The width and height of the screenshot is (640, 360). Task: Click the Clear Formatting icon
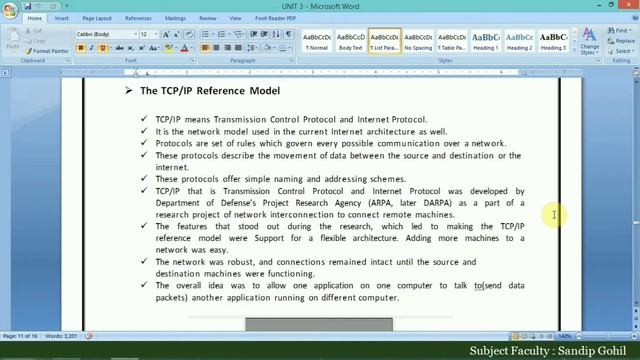coord(189,35)
